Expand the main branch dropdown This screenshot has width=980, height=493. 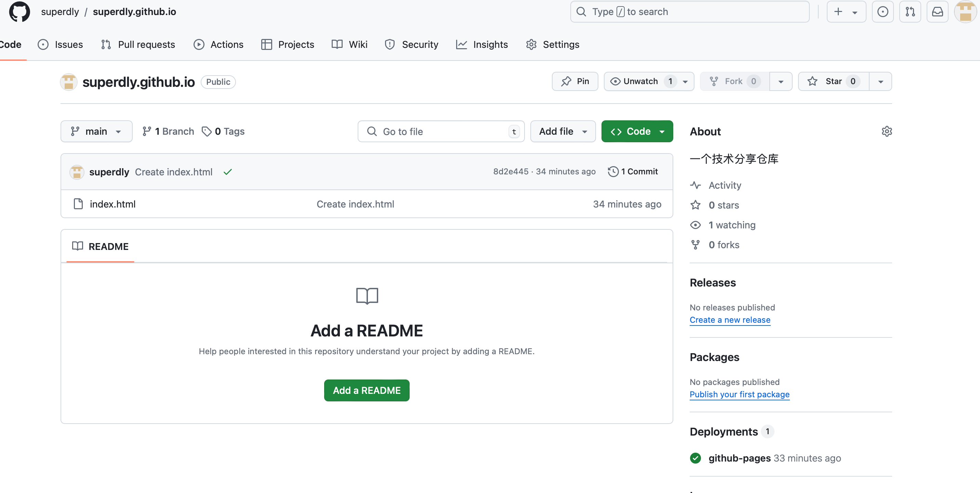pyautogui.click(x=96, y=132)
